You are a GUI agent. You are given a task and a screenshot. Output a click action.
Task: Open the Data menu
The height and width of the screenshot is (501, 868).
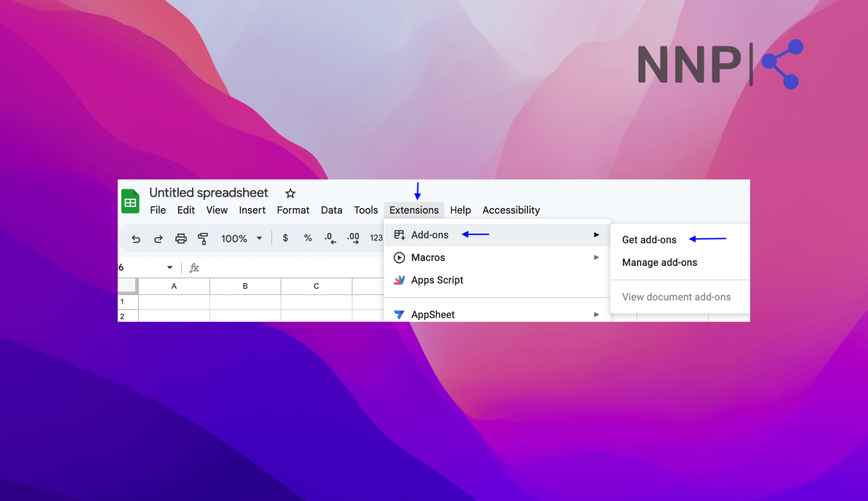click(331, 210)
